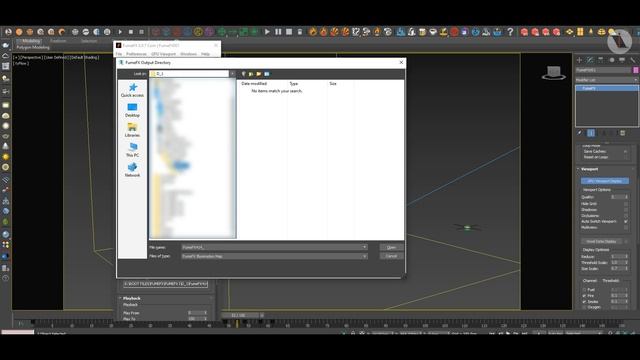Viewport: 640px width, 360px height.
Task: Switch to the Modeling ribbon tab
Action: [31, 41]
